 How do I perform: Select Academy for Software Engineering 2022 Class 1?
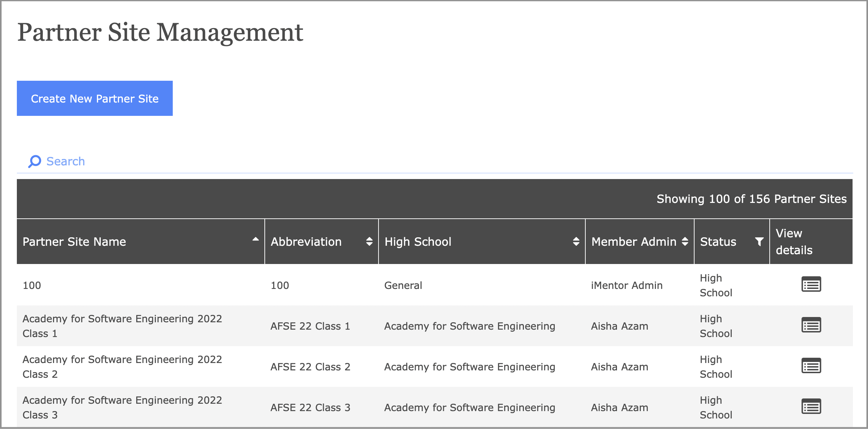click(122, 326)
